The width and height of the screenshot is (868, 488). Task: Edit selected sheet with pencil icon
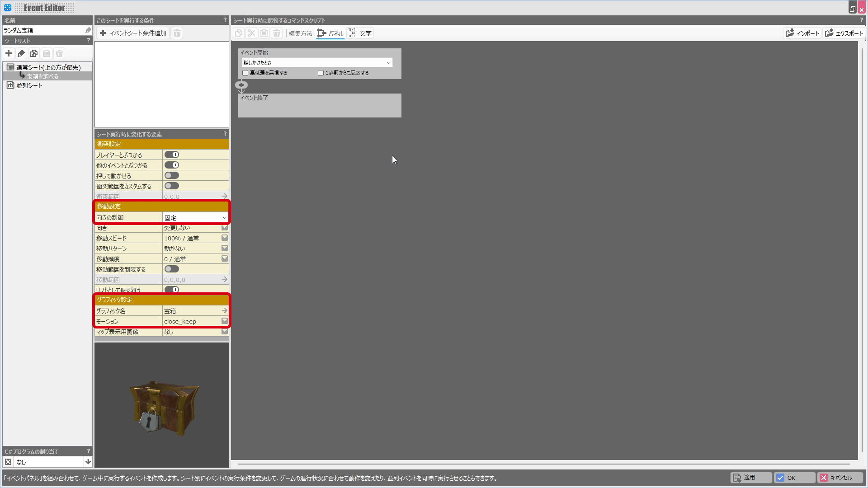(x=21, y=53)
